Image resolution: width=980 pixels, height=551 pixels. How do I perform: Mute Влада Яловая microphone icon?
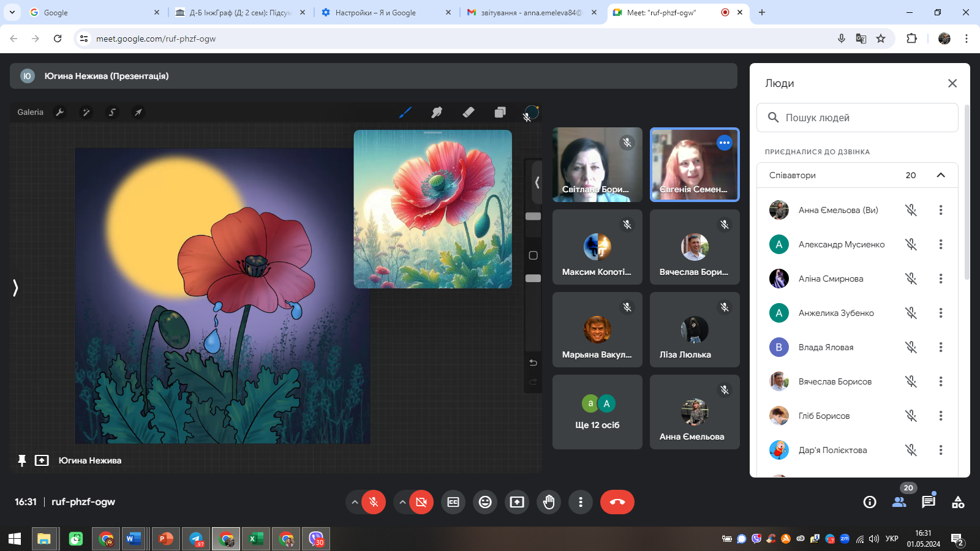(x=911, y=347)
